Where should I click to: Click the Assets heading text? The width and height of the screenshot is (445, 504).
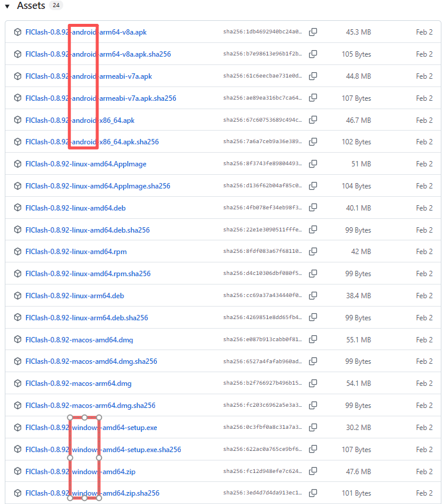coord(31,6)
